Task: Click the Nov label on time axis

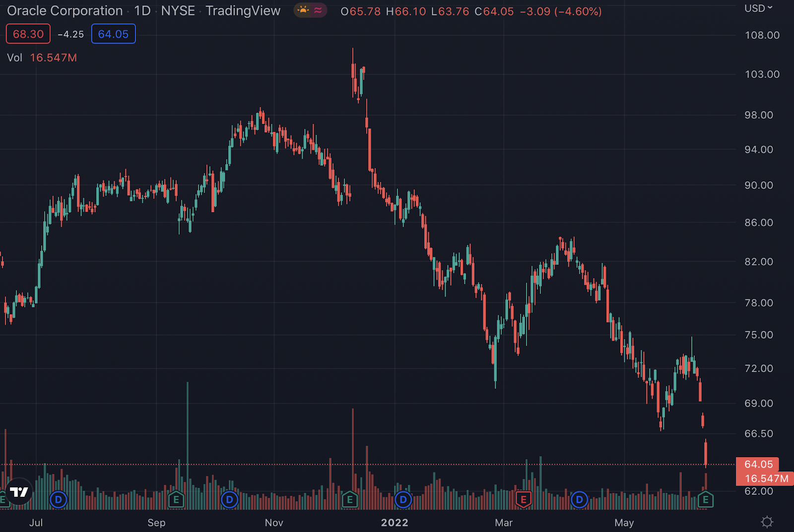Action: pyautogui.click(x=274, y=523)
